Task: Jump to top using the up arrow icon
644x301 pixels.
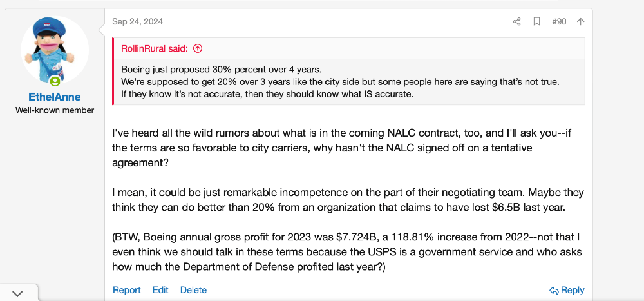Action: pyautogui.click(x=580, y=22)
